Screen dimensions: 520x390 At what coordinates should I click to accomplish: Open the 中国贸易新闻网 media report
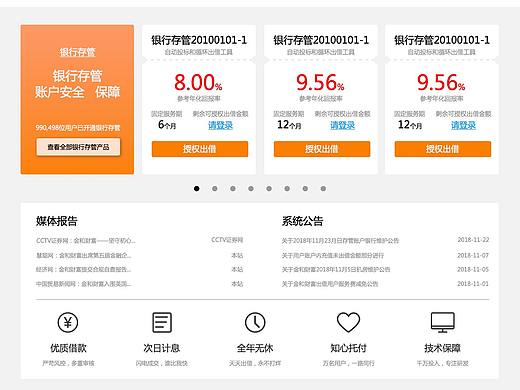(x=84, y=284)
